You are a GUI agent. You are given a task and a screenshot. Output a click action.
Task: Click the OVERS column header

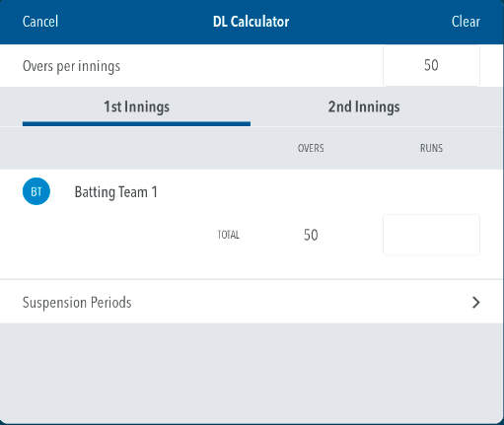311,148
